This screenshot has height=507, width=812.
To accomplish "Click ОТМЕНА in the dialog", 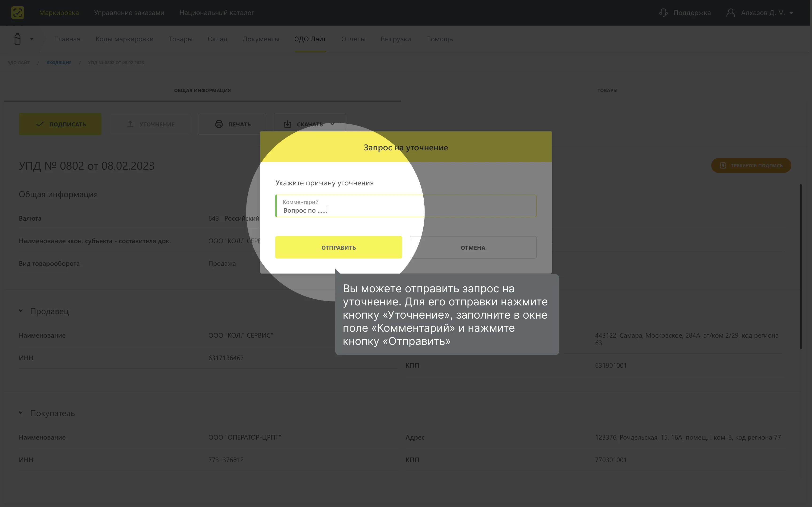I will [473, 247].
